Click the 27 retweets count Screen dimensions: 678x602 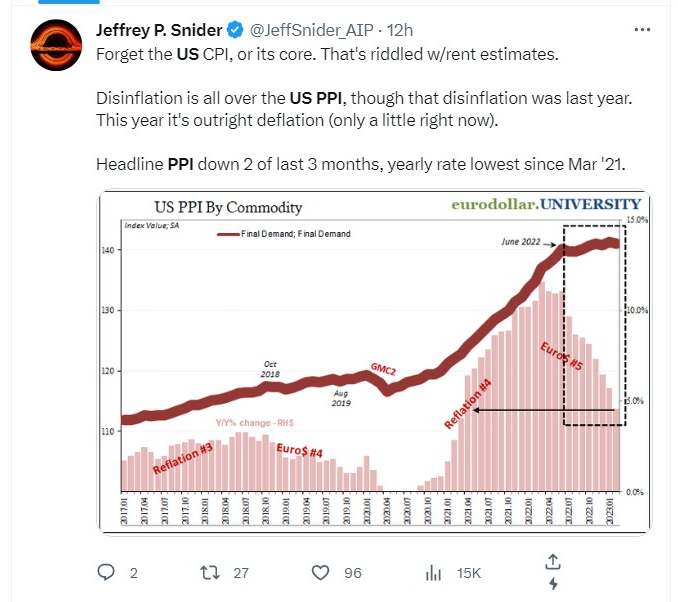point(241,573)
